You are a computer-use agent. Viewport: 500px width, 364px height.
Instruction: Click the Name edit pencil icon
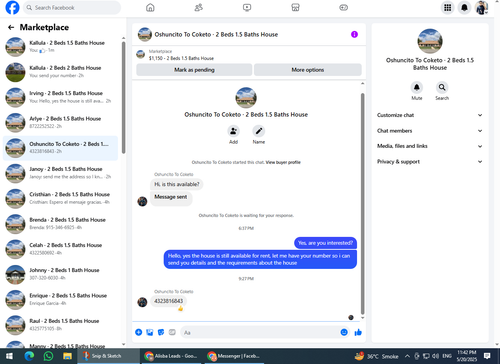[x=259, y=131]
